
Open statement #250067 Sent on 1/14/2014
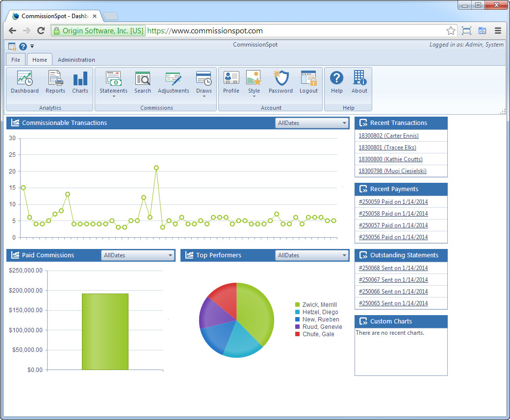[393, 279]
